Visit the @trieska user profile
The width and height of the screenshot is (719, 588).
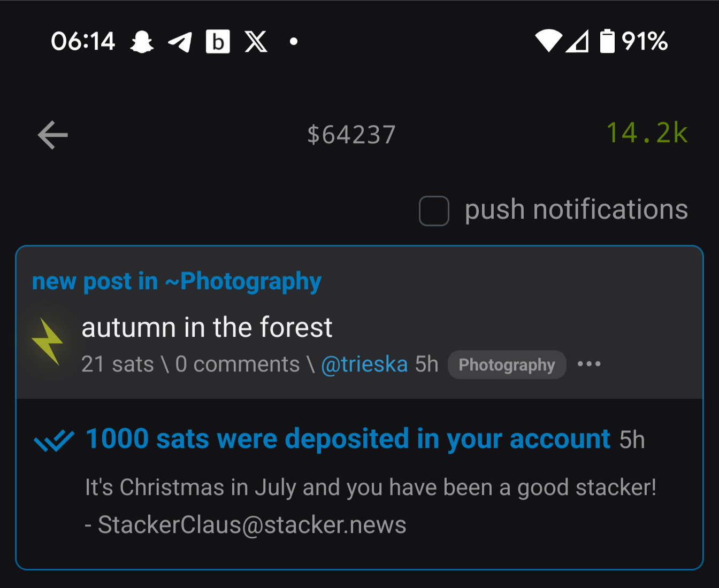(x=364, y=365)
